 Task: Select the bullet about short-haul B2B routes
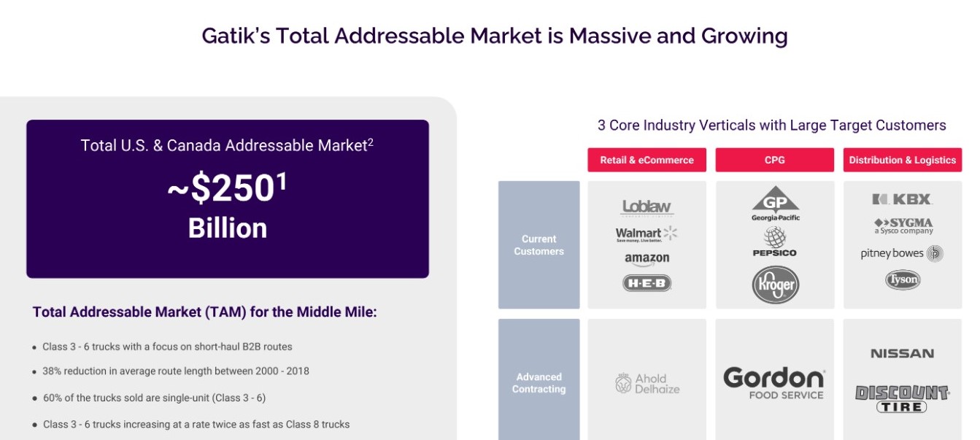tap(167, 347)
